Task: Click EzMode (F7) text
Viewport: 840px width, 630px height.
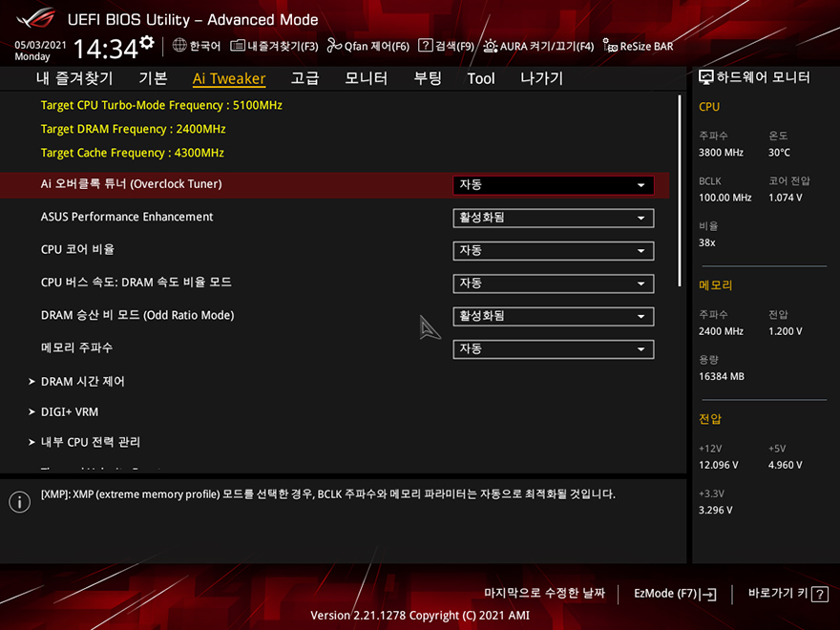Action: tap(664, 594)
